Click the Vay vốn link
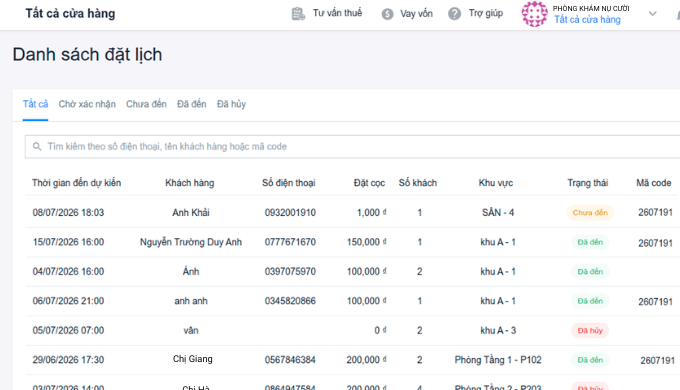680x390 pixels. pos(416,14)
